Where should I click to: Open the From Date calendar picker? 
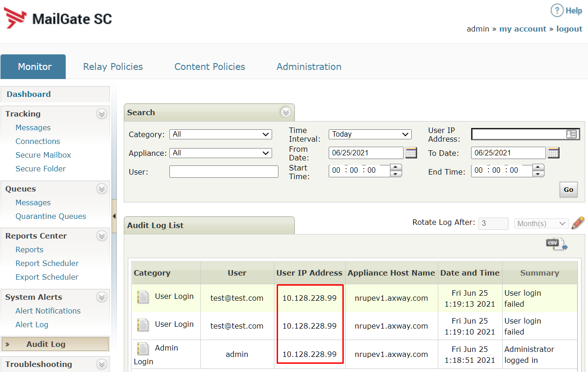tap(411, 153)
